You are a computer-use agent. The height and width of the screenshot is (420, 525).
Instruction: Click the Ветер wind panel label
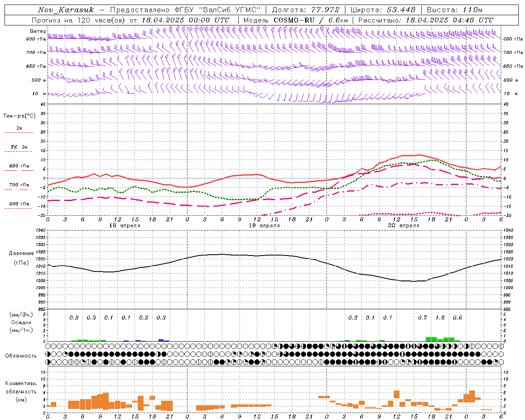[x=38, y=31]
